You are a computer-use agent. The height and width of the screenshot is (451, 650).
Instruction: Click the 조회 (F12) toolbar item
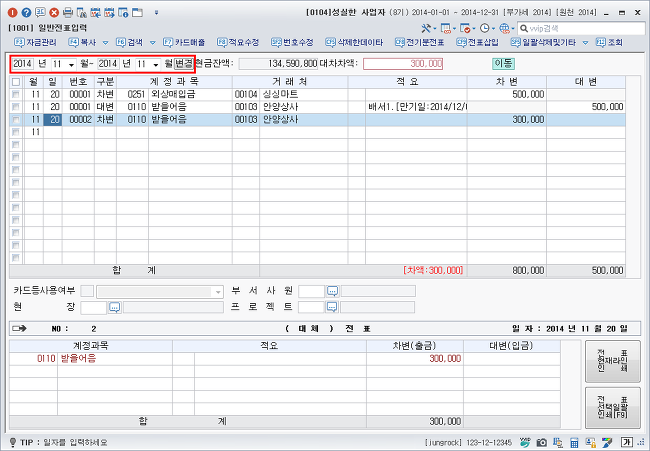click(609, 42)
